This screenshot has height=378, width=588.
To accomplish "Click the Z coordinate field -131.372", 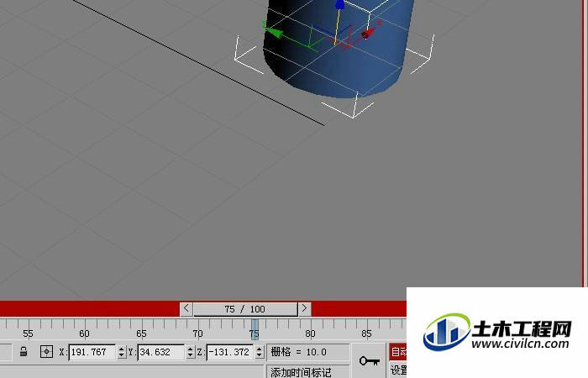I will (230, 352).
